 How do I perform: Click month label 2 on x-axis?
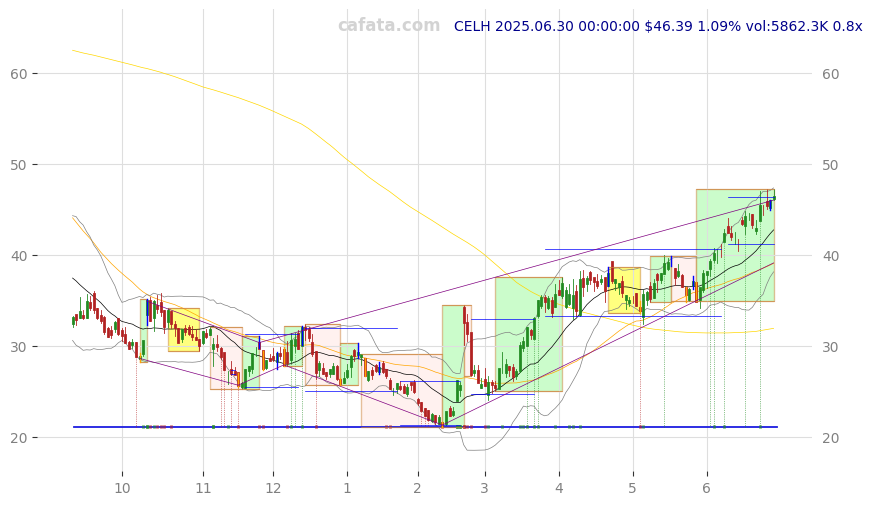(418, 489)
